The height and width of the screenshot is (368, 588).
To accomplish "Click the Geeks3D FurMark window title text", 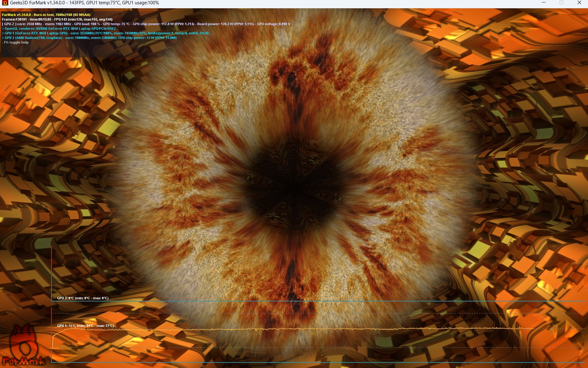I will tap(84, 3).
